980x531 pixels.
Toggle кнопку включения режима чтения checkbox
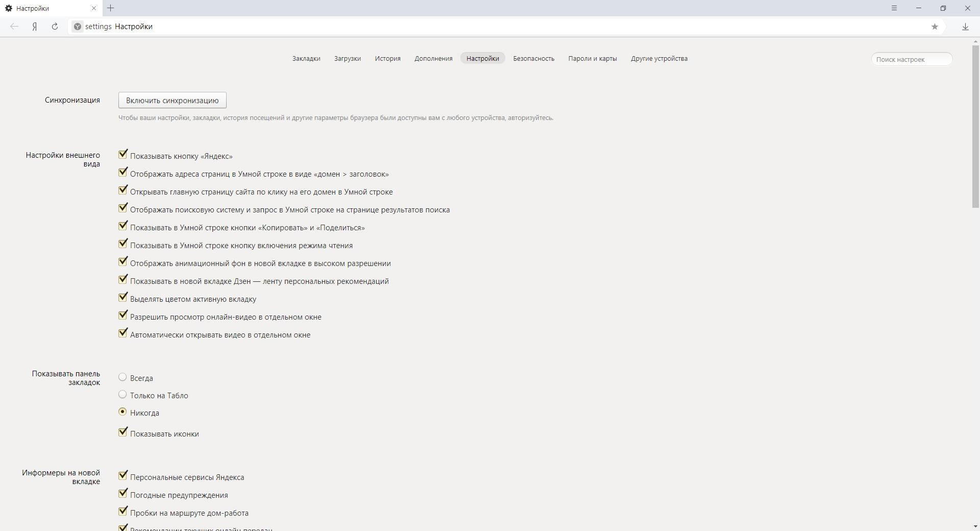(122, 244)
